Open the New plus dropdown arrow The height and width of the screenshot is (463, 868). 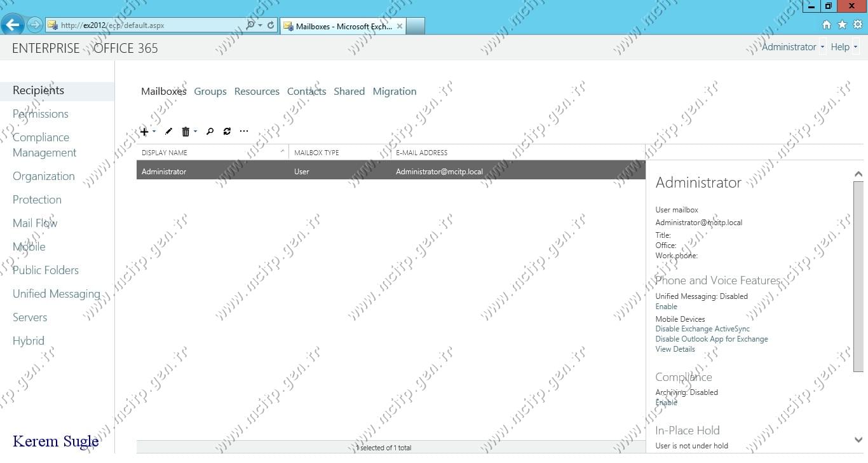coord(154,132)
